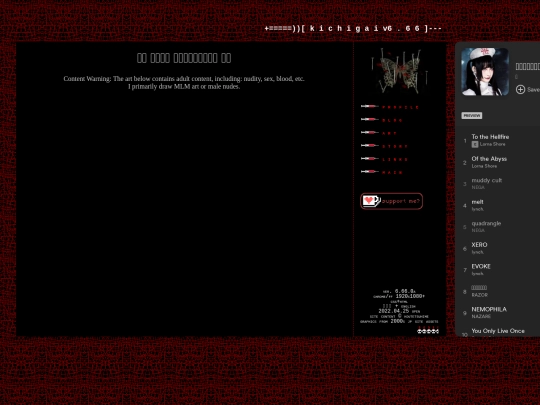Play track 'To the Hellfire'
The width and height of the screenshot is (540, 405).
coord(490,137)
